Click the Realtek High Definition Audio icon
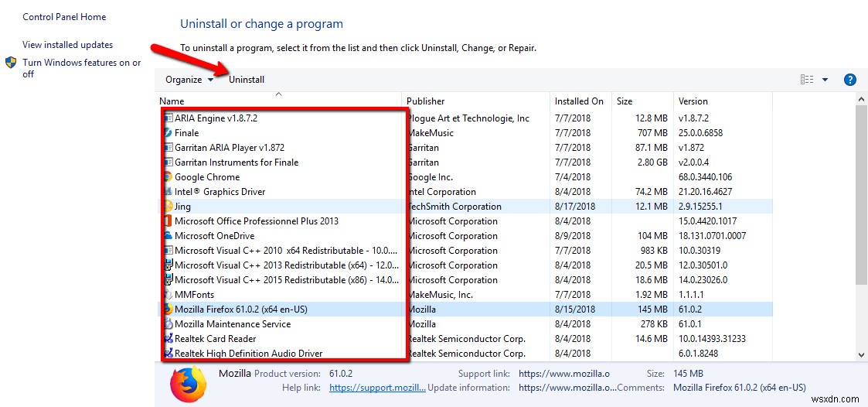Screen dimensions: 868x407 pyautogui.click(x=169, y=353)
